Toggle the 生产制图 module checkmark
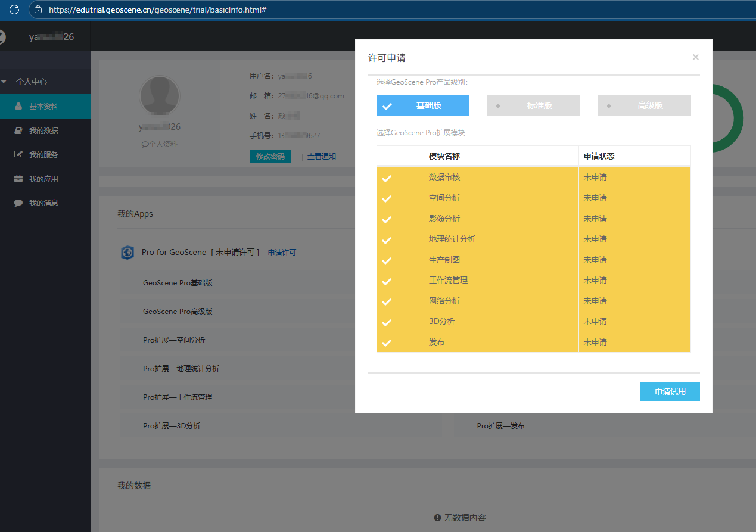This screenshot has width=756, height=532. [x=387, y=261]
